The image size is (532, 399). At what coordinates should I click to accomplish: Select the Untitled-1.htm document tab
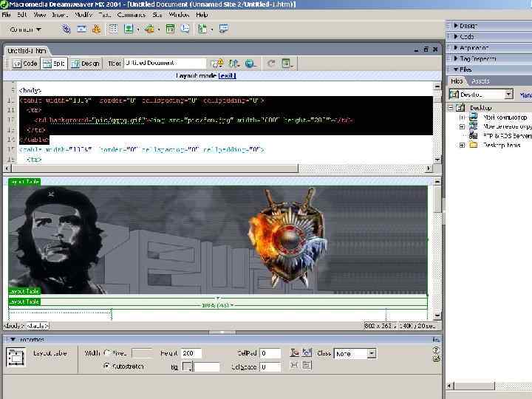pos(27,51)
